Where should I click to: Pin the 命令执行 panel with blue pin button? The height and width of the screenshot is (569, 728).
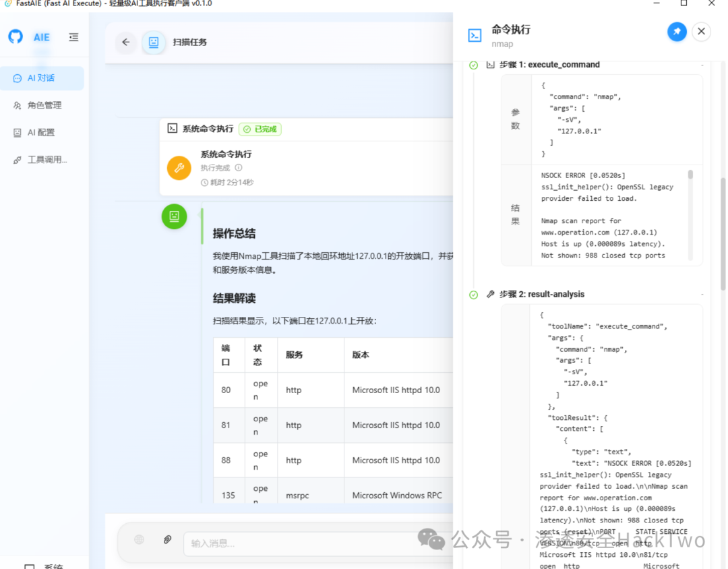click(677, 32)
